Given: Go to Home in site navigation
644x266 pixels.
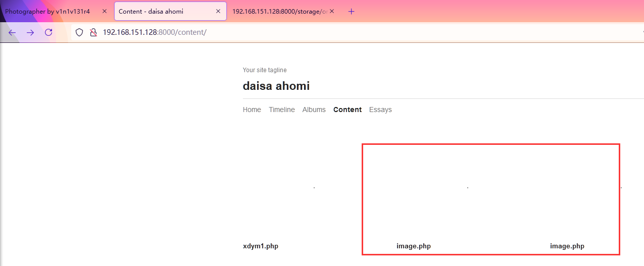Looking at the screenshot, I should (x=252, y=110).
